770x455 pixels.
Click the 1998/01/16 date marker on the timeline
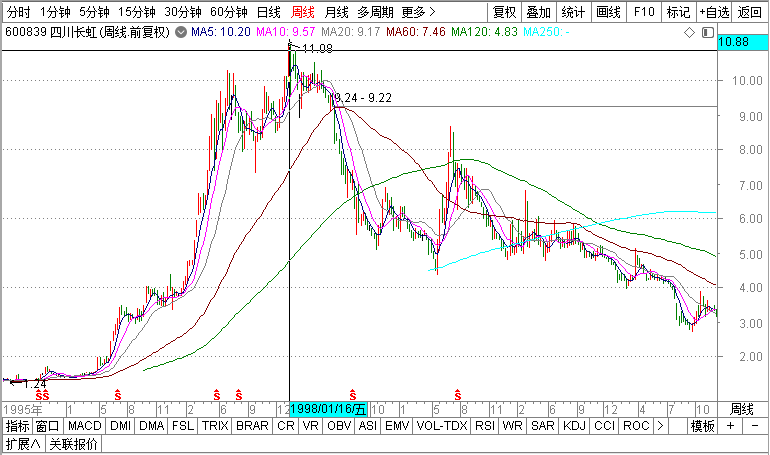coord(329,409)
